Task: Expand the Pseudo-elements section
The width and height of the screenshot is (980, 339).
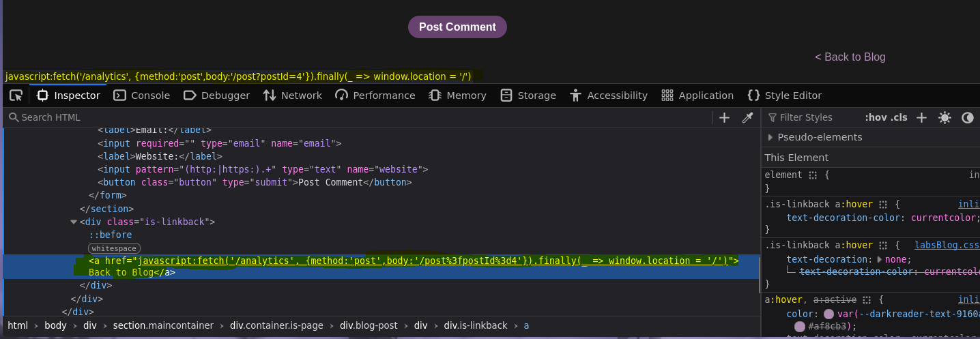Action: click(770, 137)
